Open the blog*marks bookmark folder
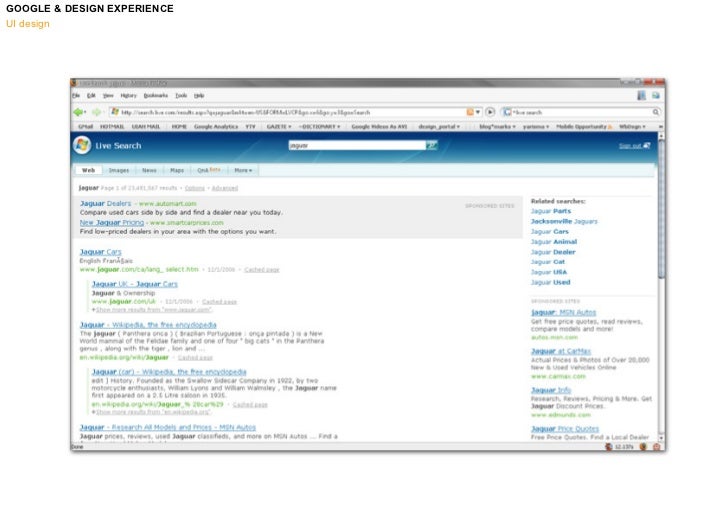 pyautogui.click(x=497, y=126)
